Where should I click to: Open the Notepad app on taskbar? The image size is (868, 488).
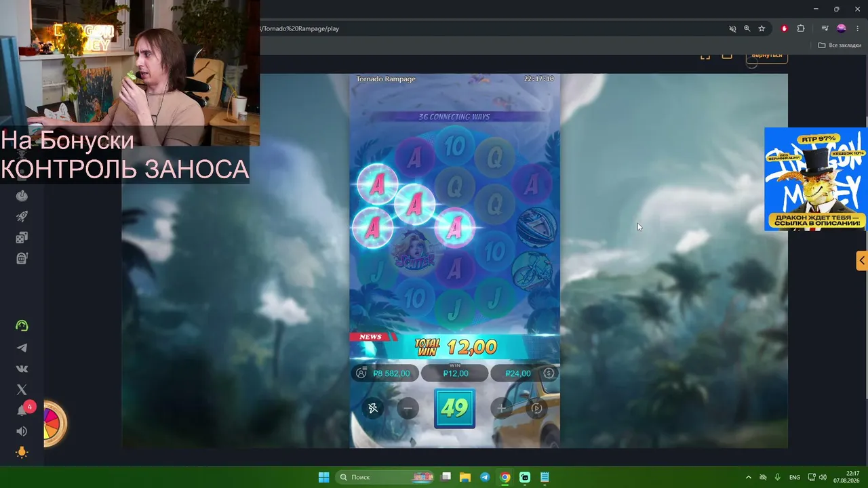pos(545,477)
